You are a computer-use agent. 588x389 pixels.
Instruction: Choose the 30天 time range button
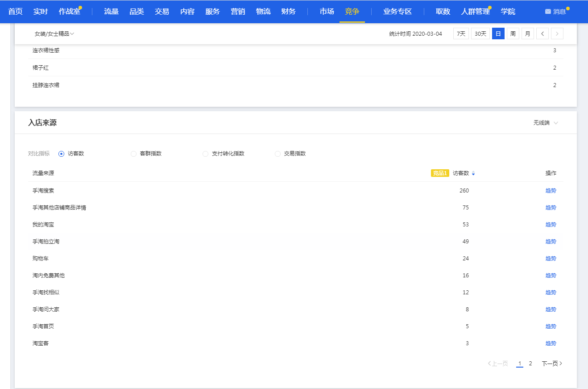[480, 33]
